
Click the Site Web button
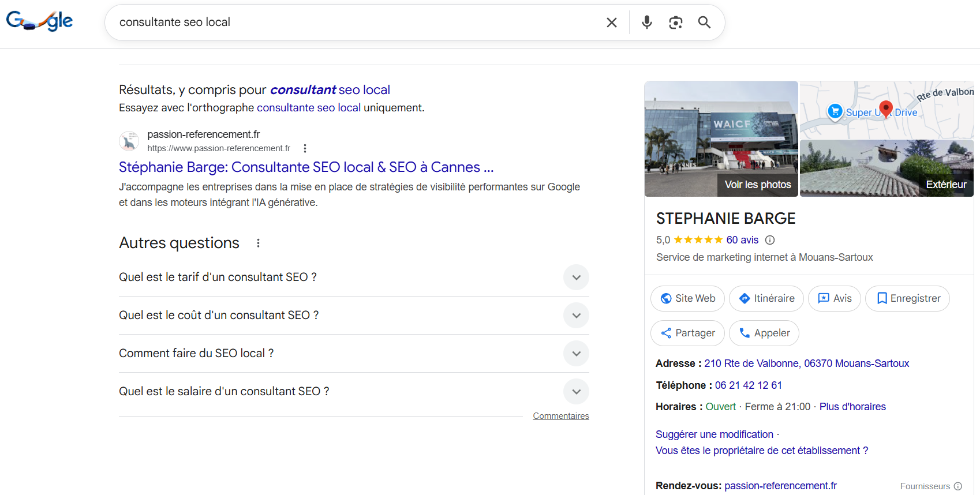pos(687,299)
